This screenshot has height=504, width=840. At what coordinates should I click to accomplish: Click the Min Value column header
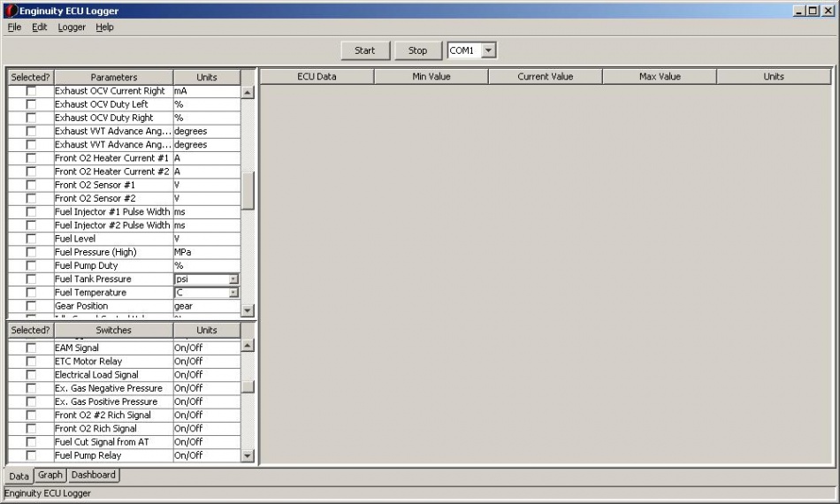coord(431,77)
